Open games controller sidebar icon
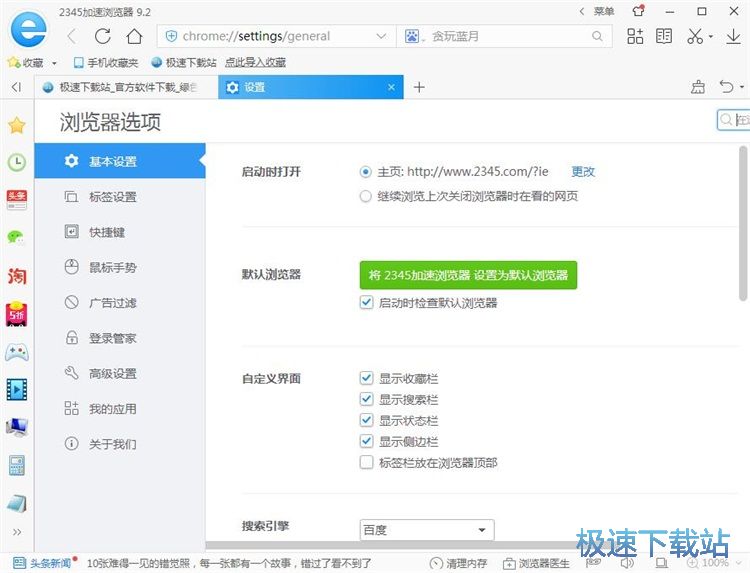This screenshot has height=573, width=750. [17, 353]
